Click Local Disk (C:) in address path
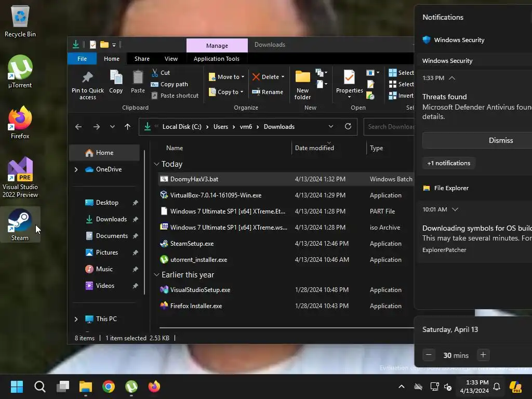 (182, 127)
